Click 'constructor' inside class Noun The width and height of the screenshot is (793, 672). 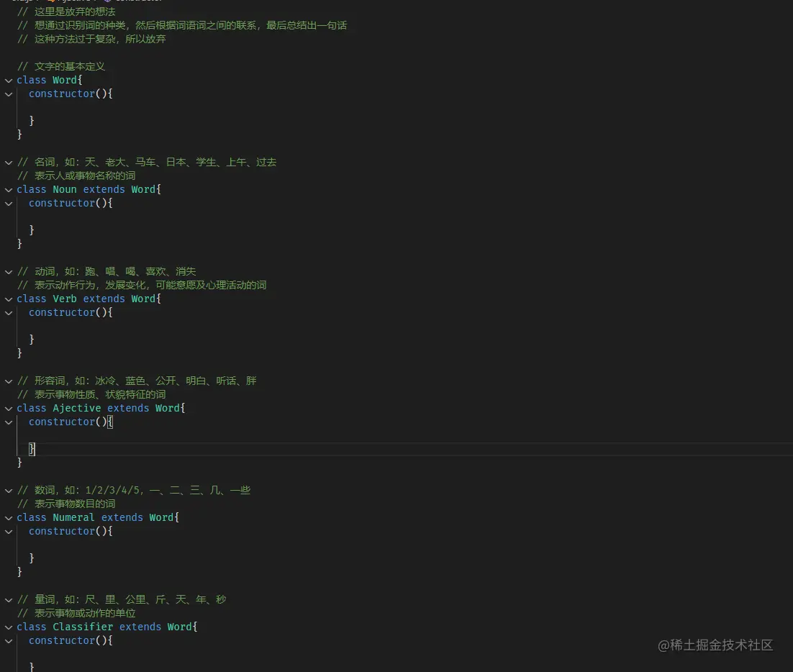point(62,203)
